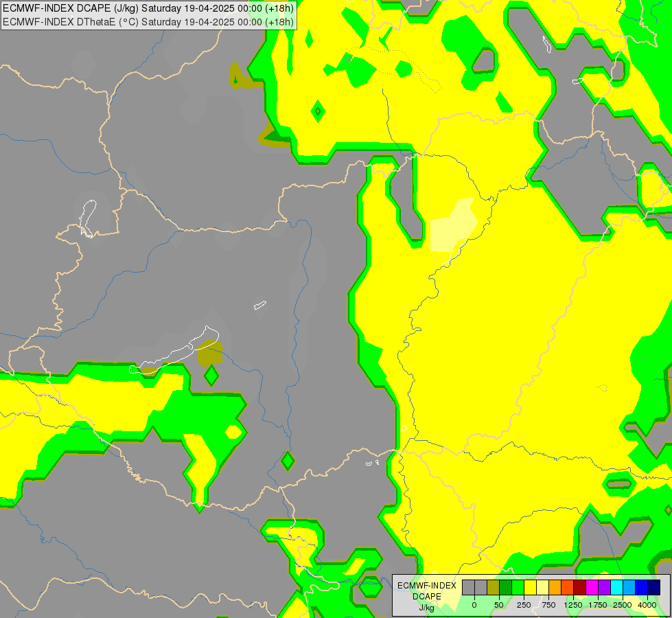Click the bright green legend swatch before 250
672x618 pixels.
[518, 587]
